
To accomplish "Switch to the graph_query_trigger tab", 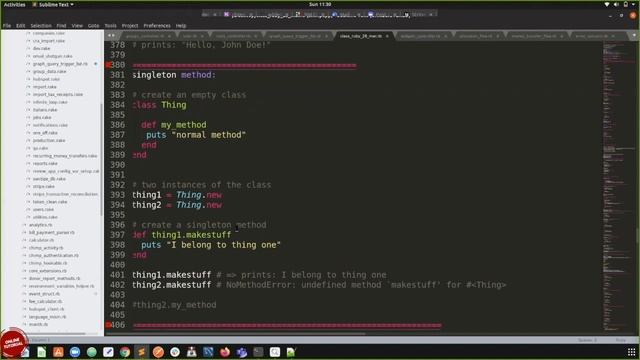I will pos(298,36).
